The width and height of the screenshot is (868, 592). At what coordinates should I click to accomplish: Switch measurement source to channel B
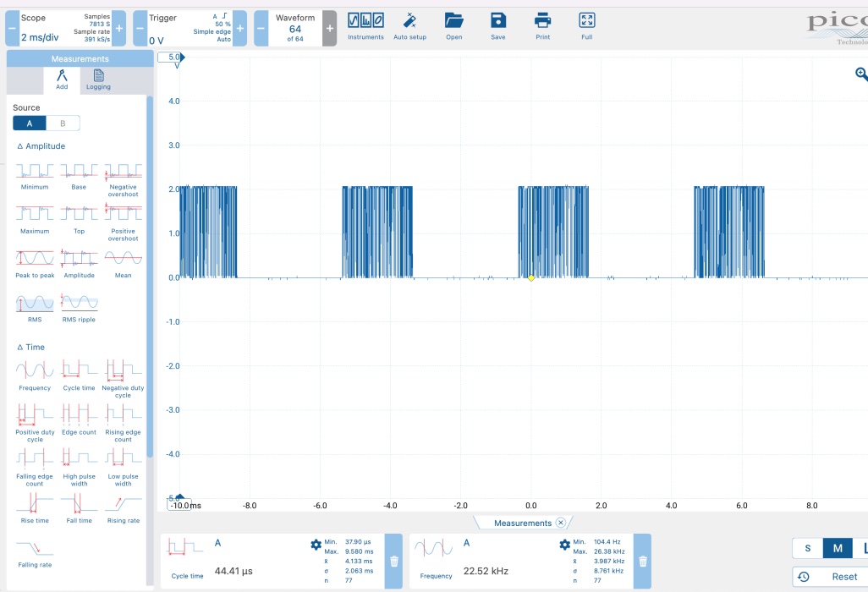pyautogui.click(x=63, y=123)
